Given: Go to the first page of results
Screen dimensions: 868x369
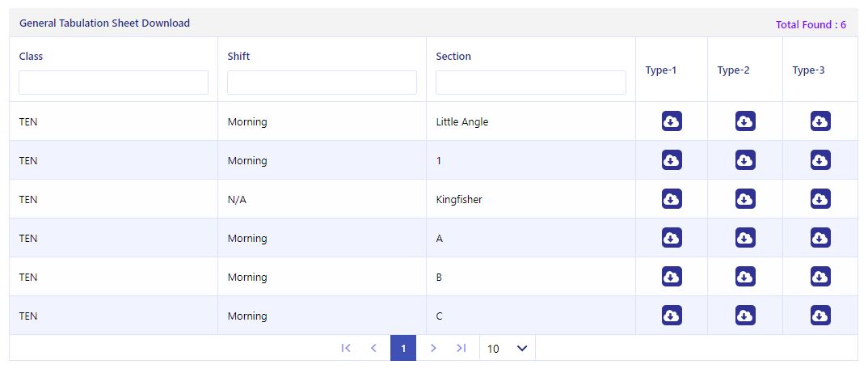Looking at the screenshot, I should point(346,348).
